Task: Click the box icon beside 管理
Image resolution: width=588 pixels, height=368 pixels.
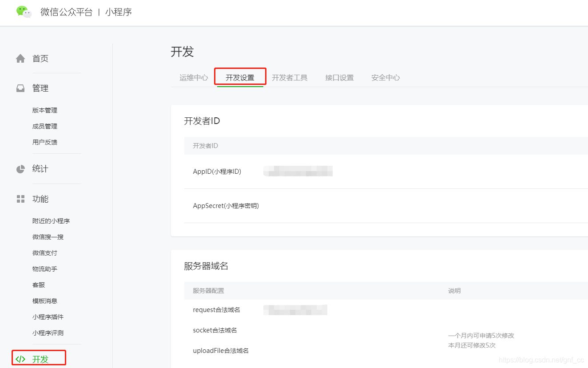Action: [x=20, y=88]
